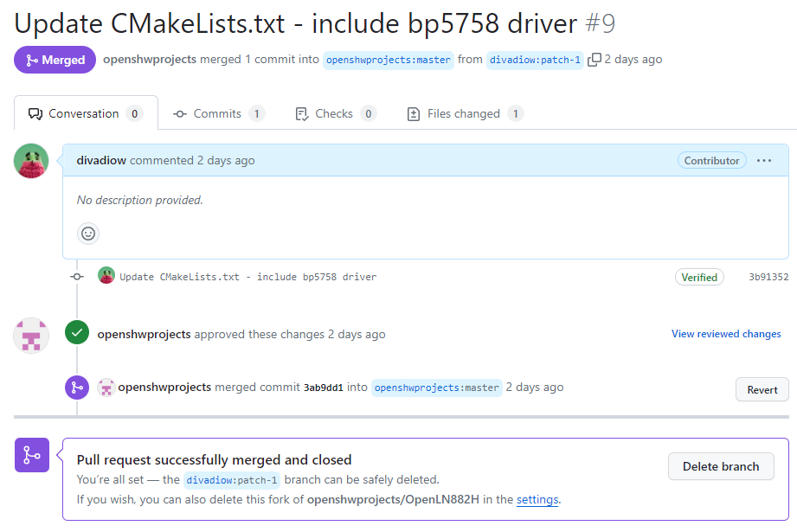Click divadiow's large avatar beside the comment
797x532 pixels.
tap(31, 161)
